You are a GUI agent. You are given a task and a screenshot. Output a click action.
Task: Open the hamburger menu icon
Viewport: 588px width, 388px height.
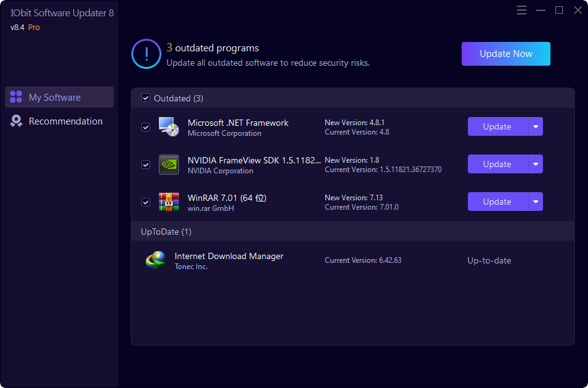522,10
